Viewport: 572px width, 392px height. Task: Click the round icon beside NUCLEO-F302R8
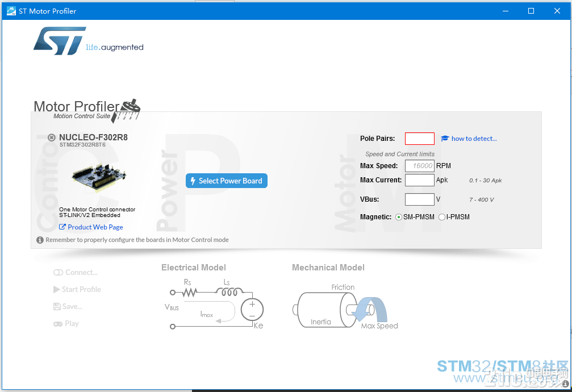(52, 137)
